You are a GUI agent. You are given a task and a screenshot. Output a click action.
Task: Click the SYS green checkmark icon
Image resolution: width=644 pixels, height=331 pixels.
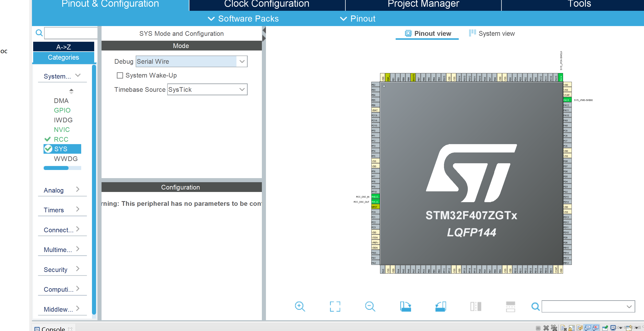(48, 149)
